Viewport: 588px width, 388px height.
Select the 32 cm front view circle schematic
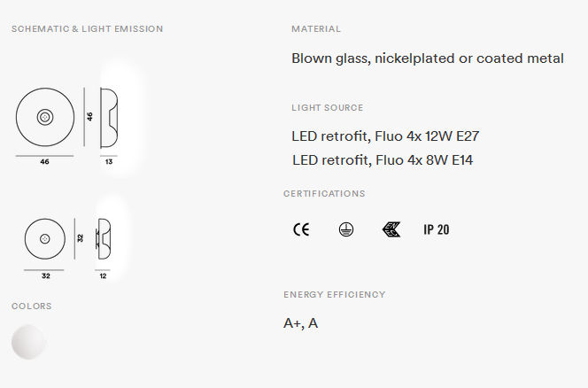click(x=45, y=238)
